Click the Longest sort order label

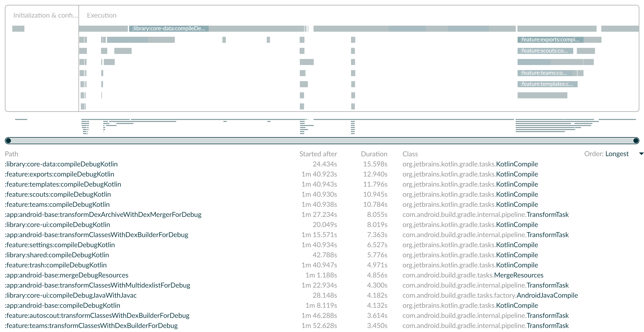(617, 154)
